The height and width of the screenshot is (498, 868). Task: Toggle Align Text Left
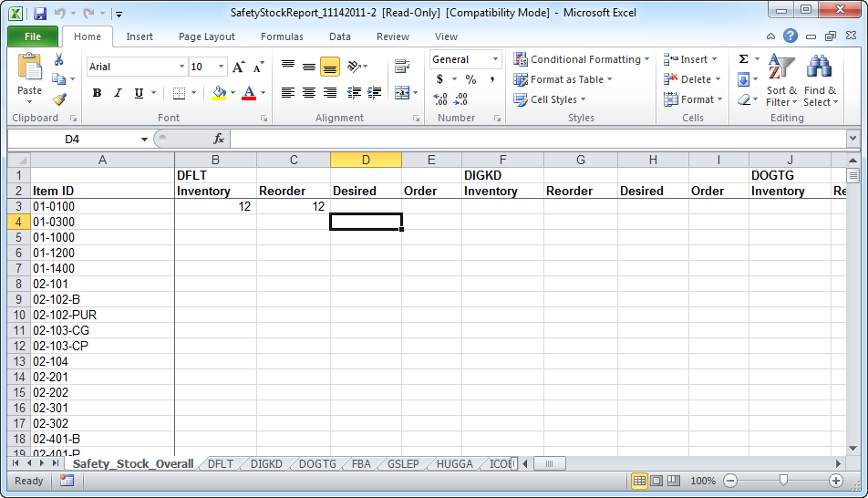tap(288, 93)
